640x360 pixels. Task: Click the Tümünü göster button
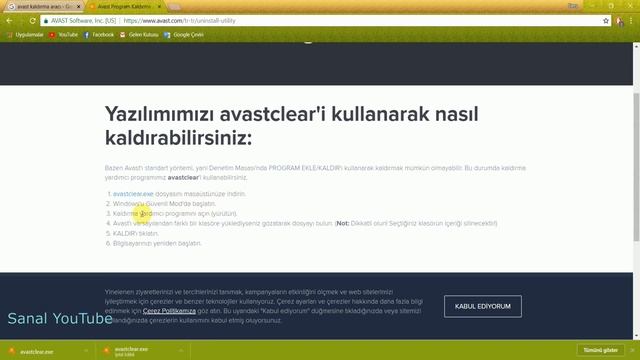pos(600,351)
